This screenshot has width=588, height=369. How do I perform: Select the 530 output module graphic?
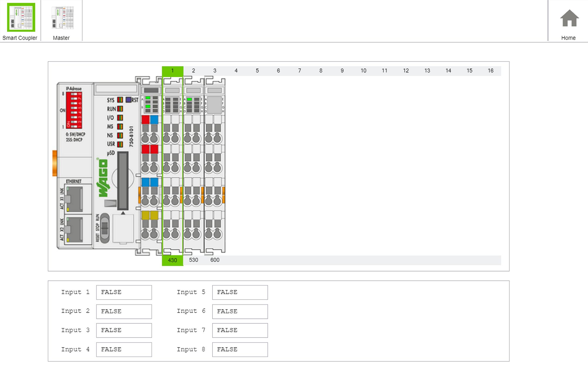194,166
